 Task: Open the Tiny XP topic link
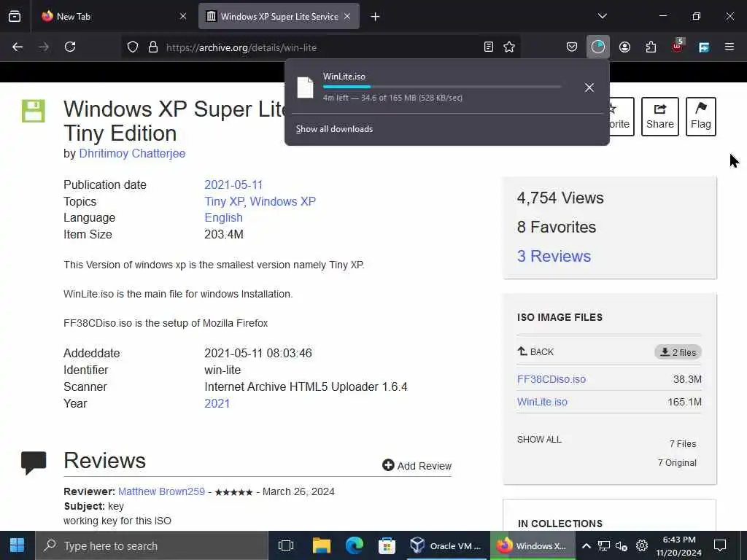tap(224, 201)
